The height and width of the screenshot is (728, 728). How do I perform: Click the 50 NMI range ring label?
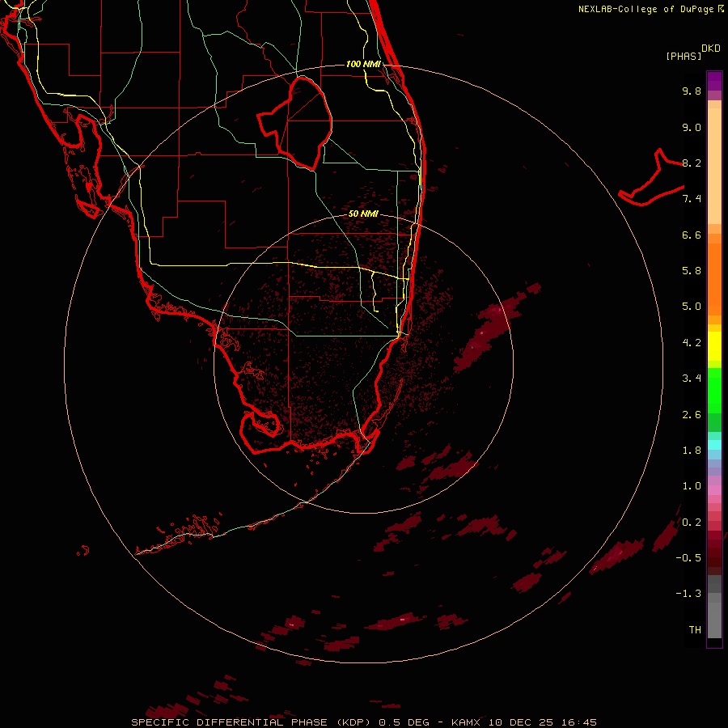363,214
